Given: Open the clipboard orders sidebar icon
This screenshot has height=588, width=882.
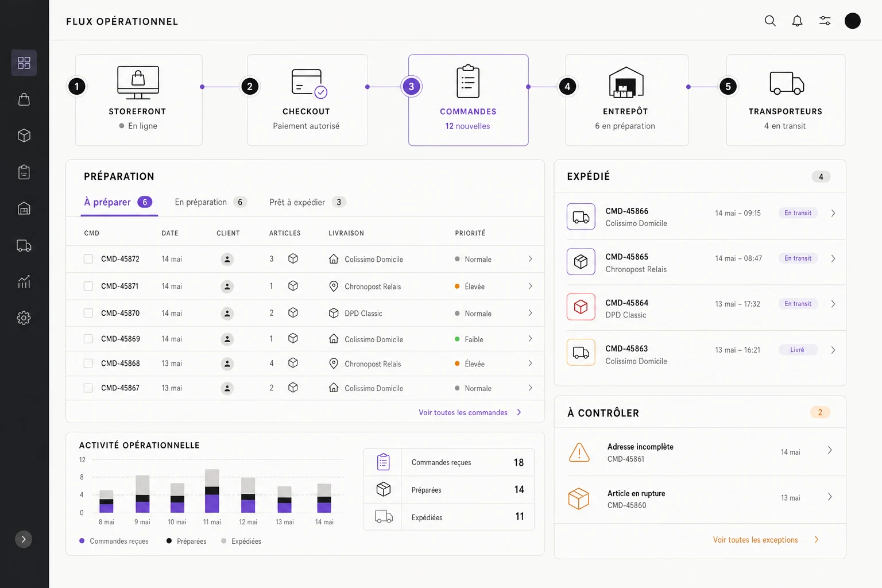Looking at the screenshot, I should [x=24, y=172].
